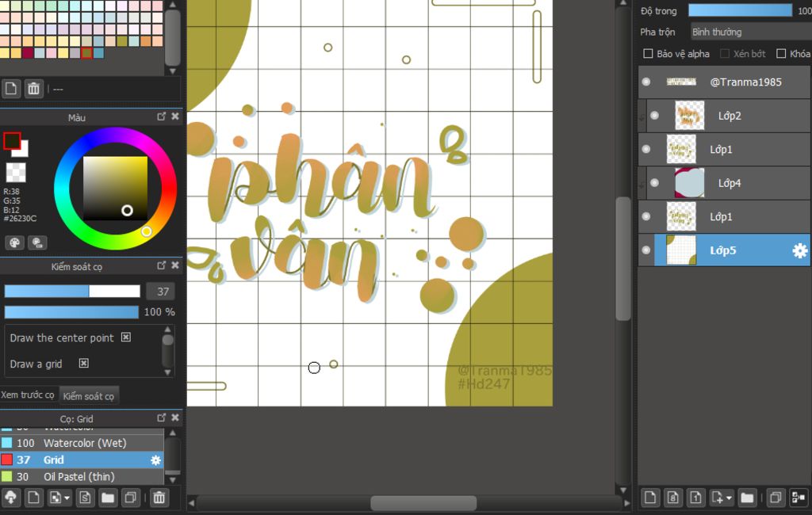
Task: Toggle visibility of upper Lớp1 layer below Lớp2
Action: (645, 149)
